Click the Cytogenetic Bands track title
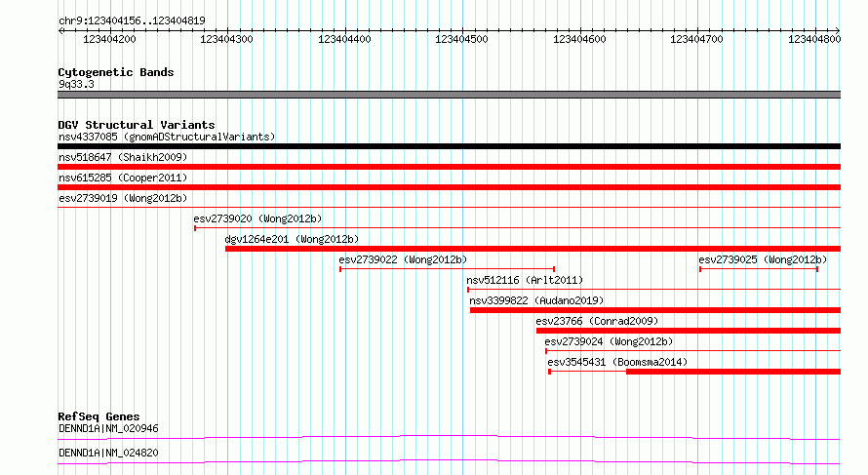The width and height of the screenshot is (868, 475). [116, 72]
